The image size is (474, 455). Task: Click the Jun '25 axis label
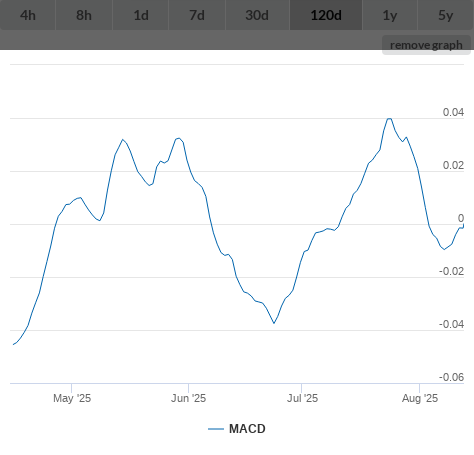(188, 398)
